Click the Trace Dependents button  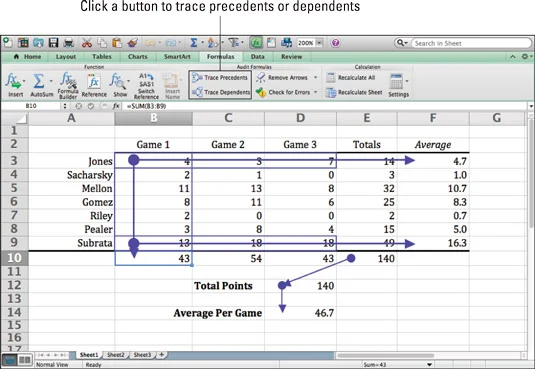tap(220, 92)
